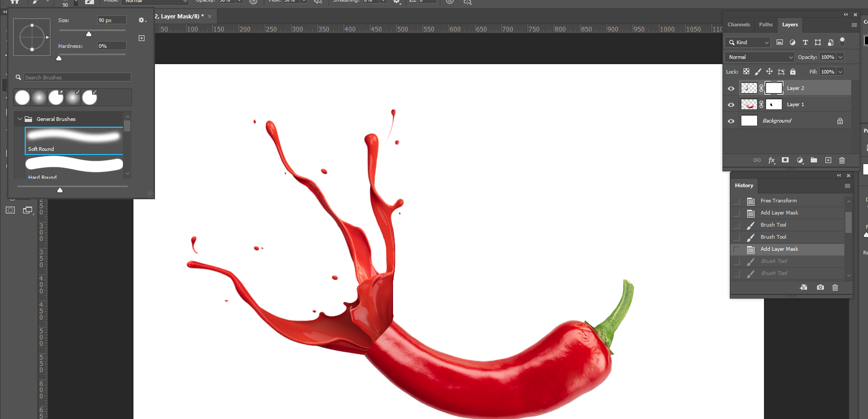Select the Hard Round brush preset

pos(74,168)
